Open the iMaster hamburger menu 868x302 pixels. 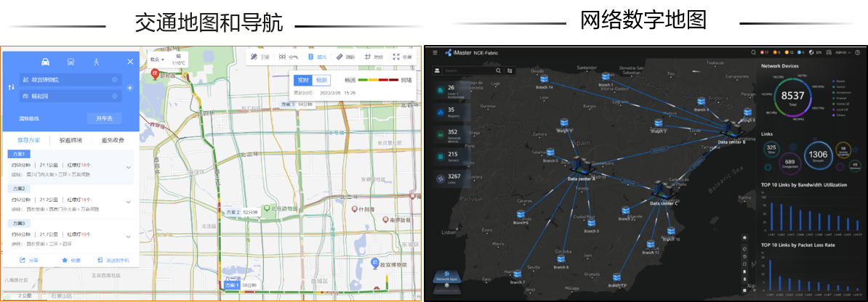(435, 52)
